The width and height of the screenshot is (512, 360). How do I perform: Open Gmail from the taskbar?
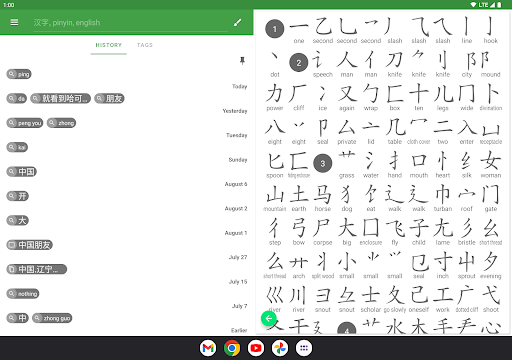(208, 348)
